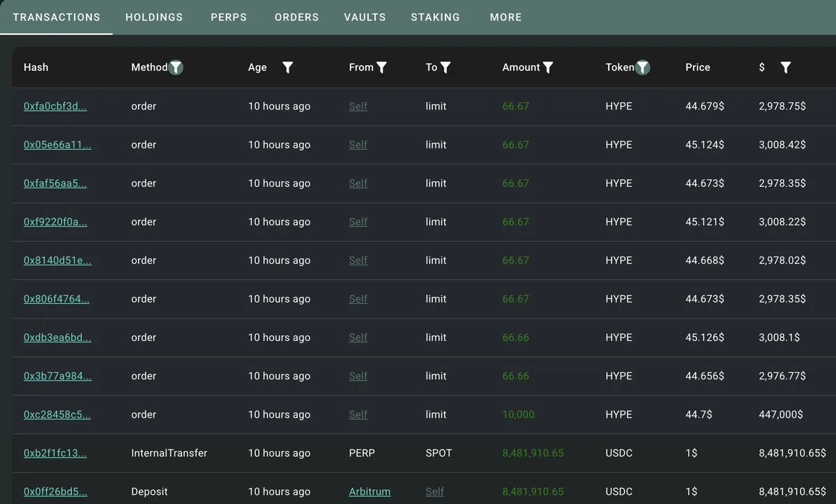Open transaction hash 0xdb3ea6bd...
Viewport: 836px width, 504px height.
57,337
